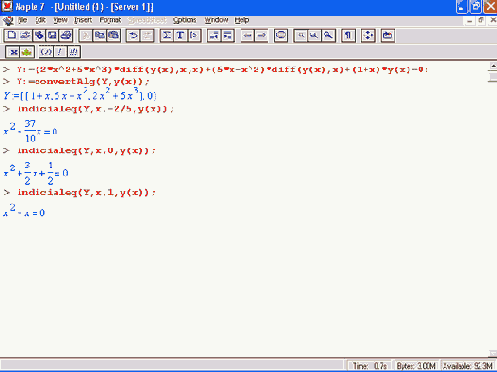Viewport: 497px width, 372px height.
Task: Toggle nonprinting characters with paragraph icon
Action: click(x=348, y=35)
